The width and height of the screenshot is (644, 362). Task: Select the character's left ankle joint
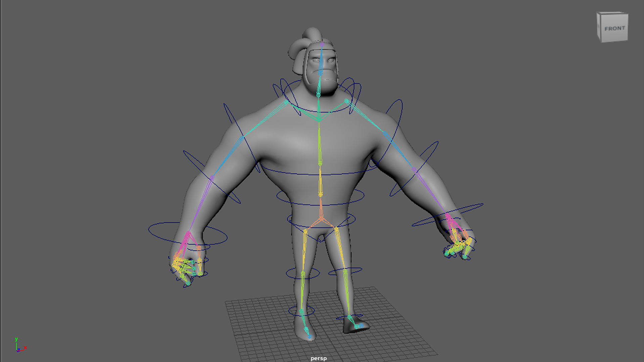point(350,317)
